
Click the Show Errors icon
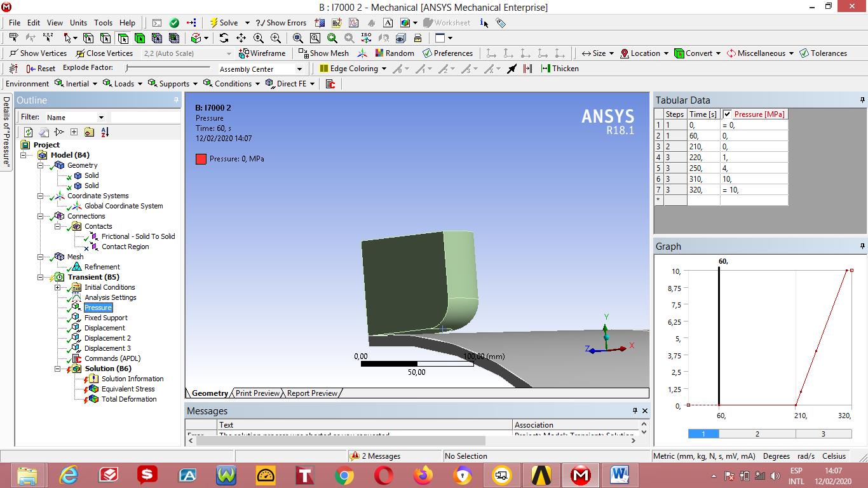click(x=281, y=22)
